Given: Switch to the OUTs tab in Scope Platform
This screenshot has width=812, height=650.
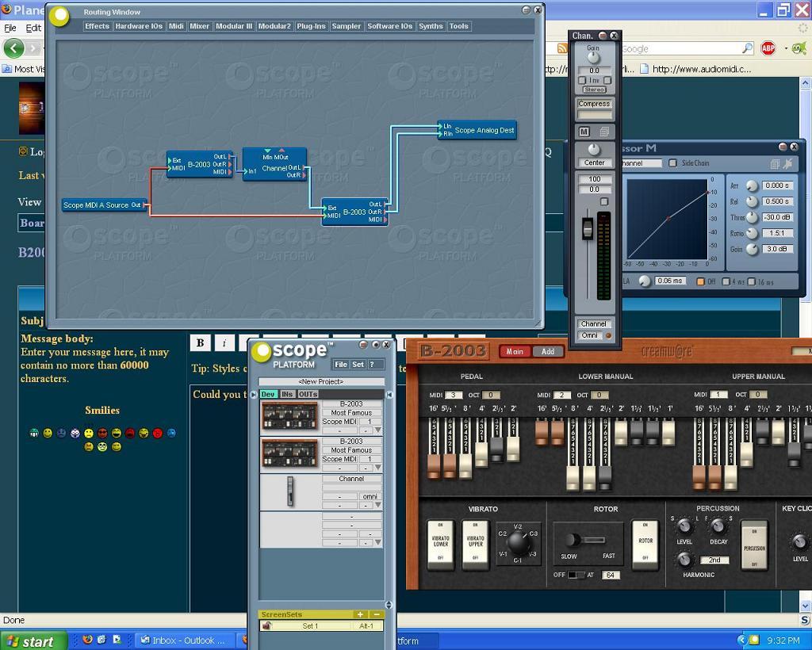Looking at the screenshot, I should [308, 394].
